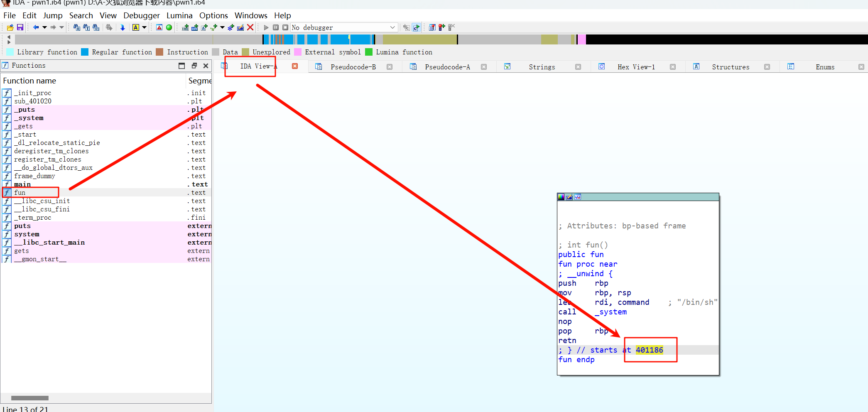
Task: Pause the process with the pause button
Action: click(276, 27)
